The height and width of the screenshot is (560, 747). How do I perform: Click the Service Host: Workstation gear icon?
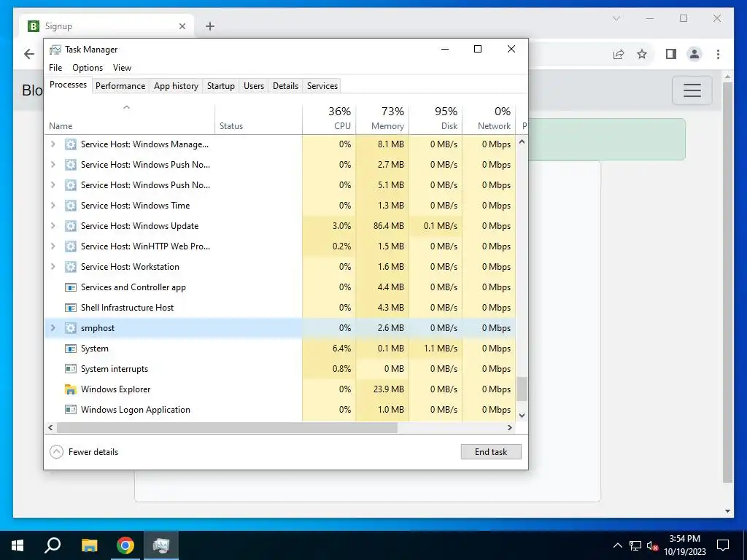pos(71,267)
